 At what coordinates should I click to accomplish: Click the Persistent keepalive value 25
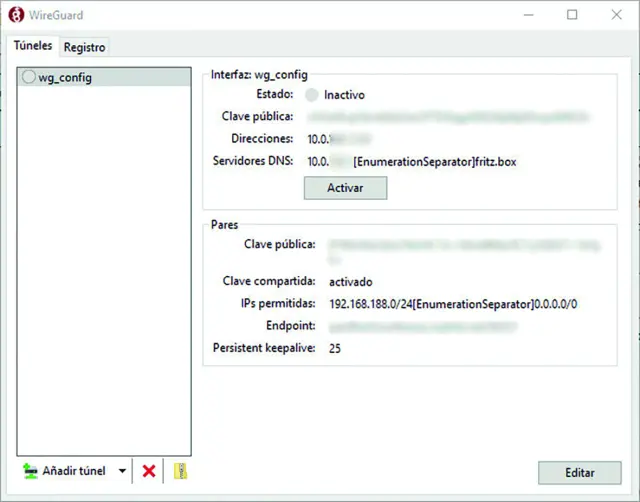tap(336, 347)
